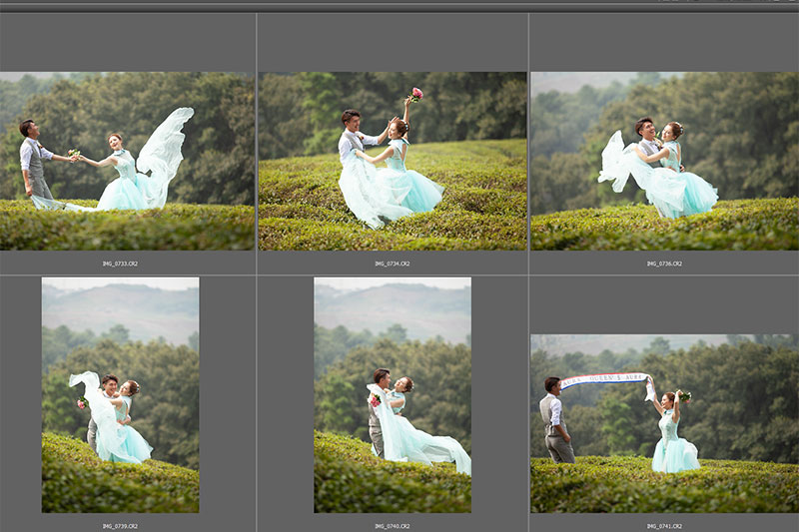Click the IMG_0734.CR2 filename label
The width and height of the screenshot is (799, 532).
[x=393, y=264]
